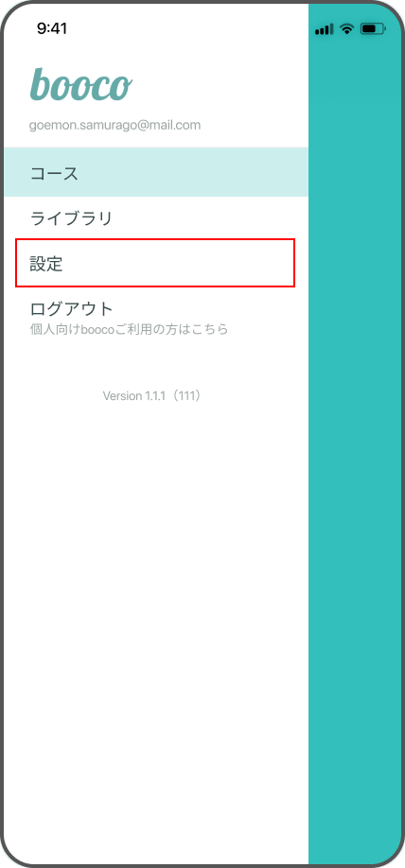Click the teal area beside コース row
The image size is (405, 868).
[x=355, y=173]
